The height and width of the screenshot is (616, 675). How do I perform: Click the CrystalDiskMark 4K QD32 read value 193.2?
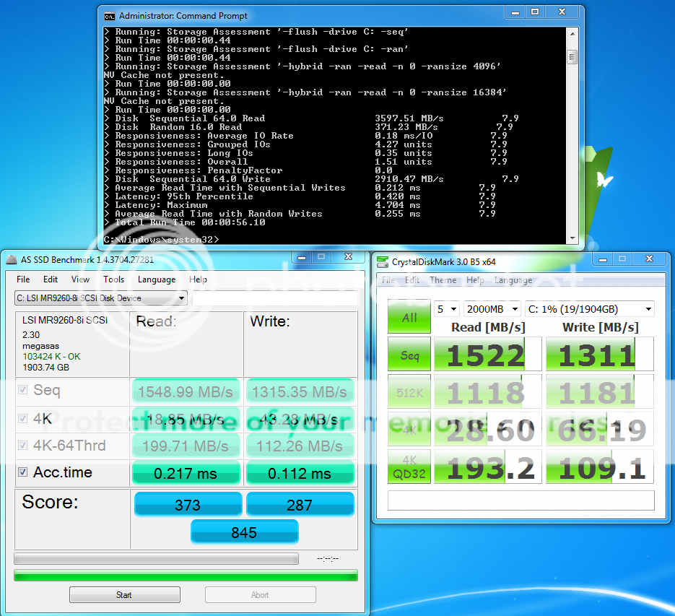tap(488, 467)
